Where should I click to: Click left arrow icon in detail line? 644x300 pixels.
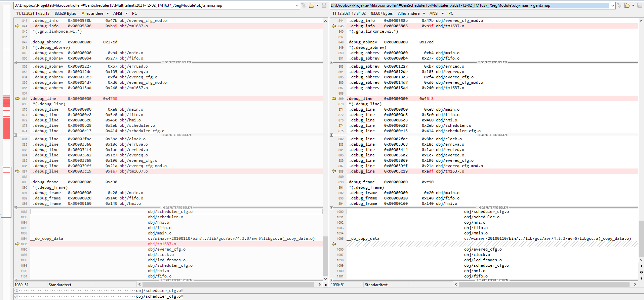tap(16, 296)
